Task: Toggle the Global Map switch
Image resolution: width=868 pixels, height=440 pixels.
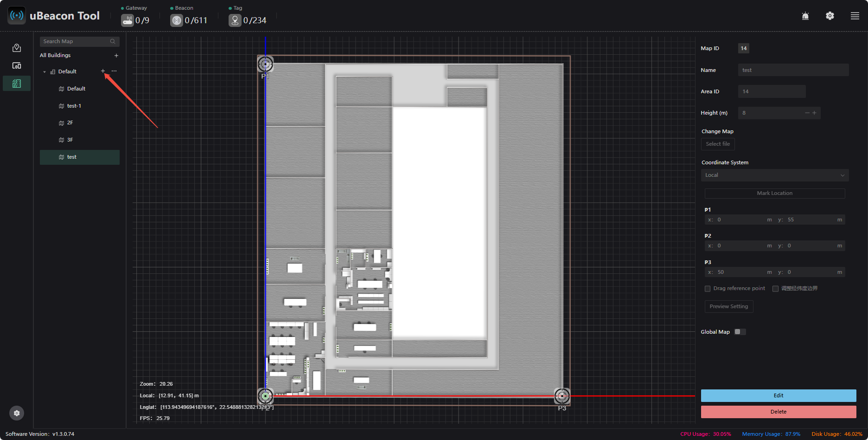Action: click(x=740, y=332)
